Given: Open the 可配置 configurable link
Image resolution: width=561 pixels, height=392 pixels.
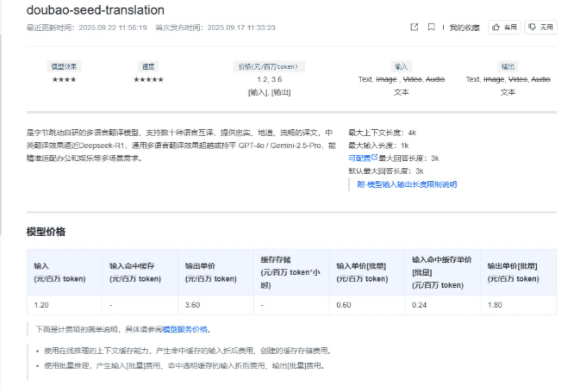Looking at the screenshot, I should (x=363, y=158).
